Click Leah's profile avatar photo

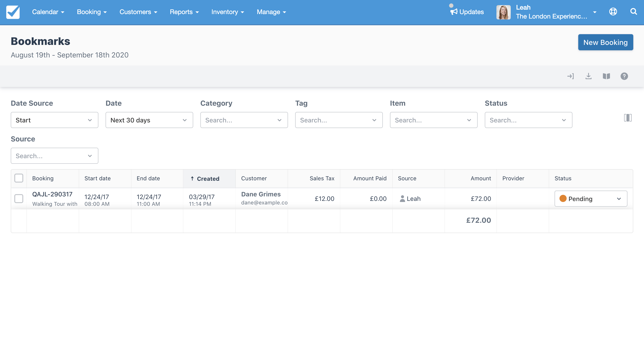(x=503, y=12)
